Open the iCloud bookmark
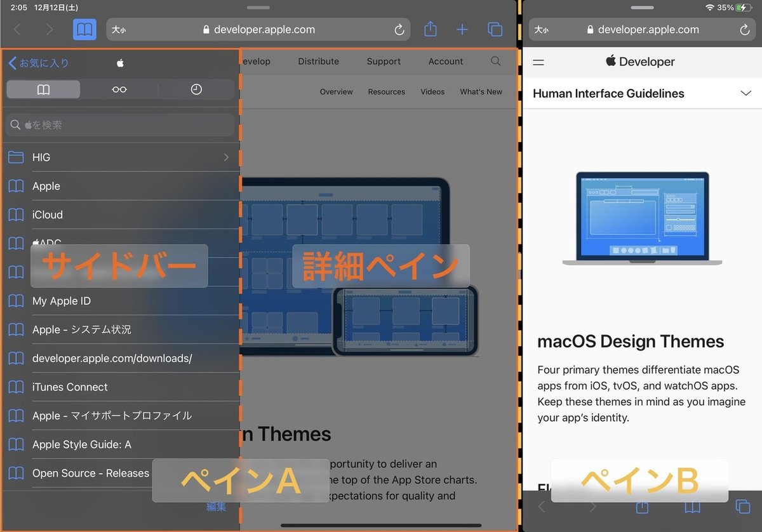This screenshot has height=532, width=762. click(x=121, y=215)
